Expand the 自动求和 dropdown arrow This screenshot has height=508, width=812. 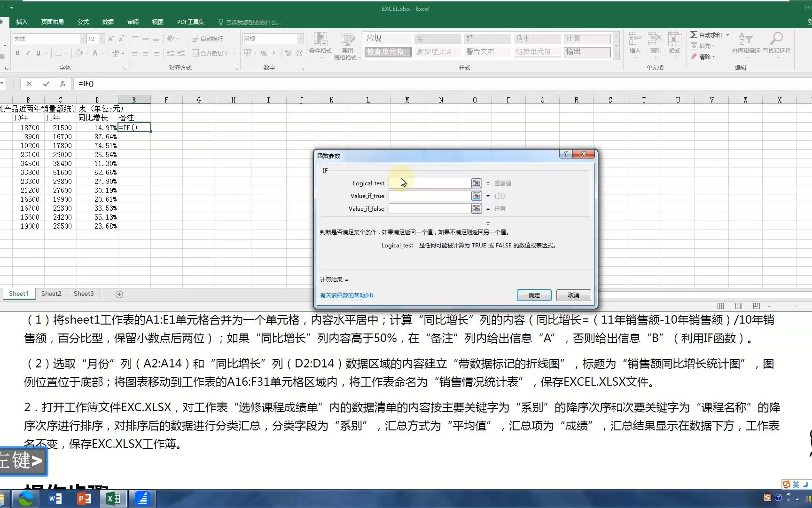point(727,35)
